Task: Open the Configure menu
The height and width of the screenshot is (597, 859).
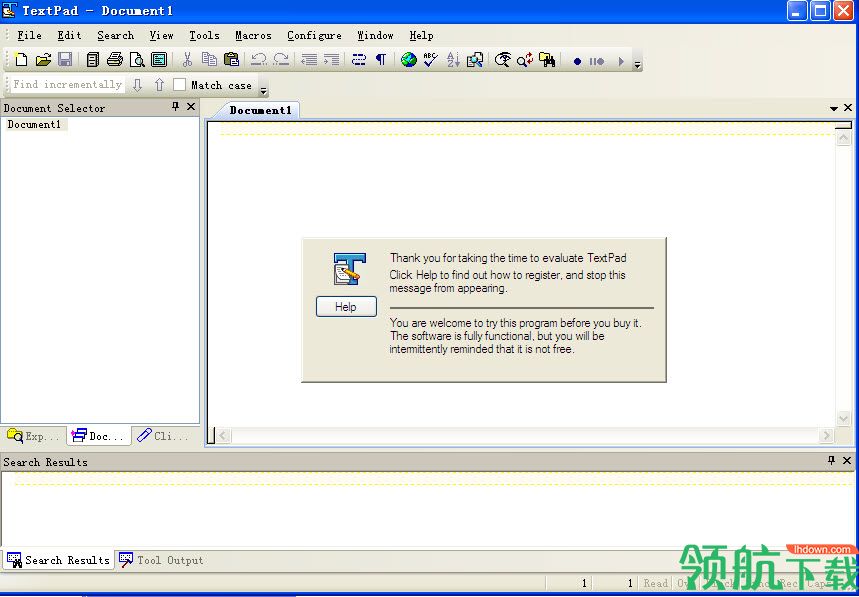Action: point(314,36)
